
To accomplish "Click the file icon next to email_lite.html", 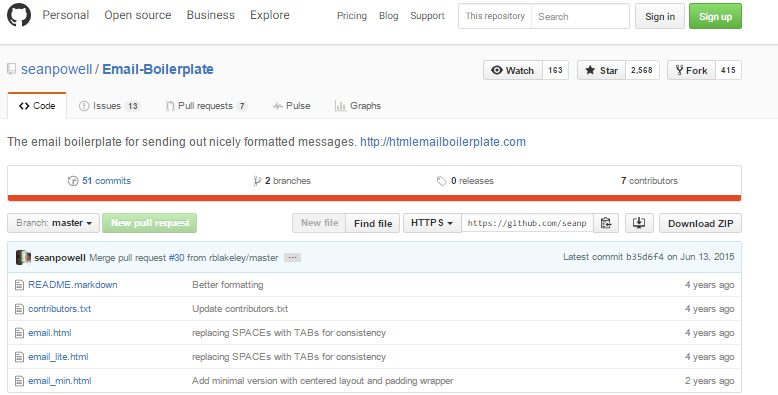I will (x=19, y=357).
